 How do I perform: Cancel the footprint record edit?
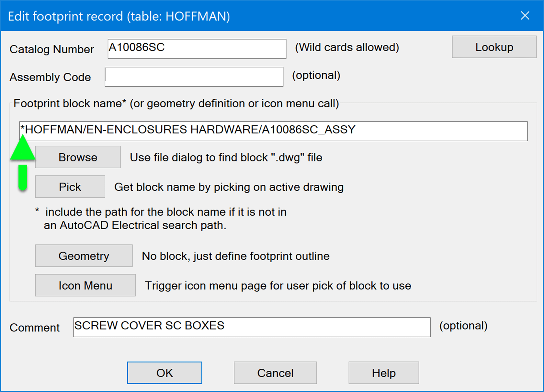point(275,373)
